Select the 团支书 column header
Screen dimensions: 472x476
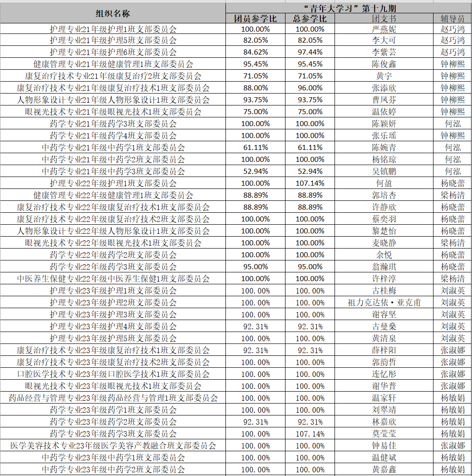click(x=384, y=18)
